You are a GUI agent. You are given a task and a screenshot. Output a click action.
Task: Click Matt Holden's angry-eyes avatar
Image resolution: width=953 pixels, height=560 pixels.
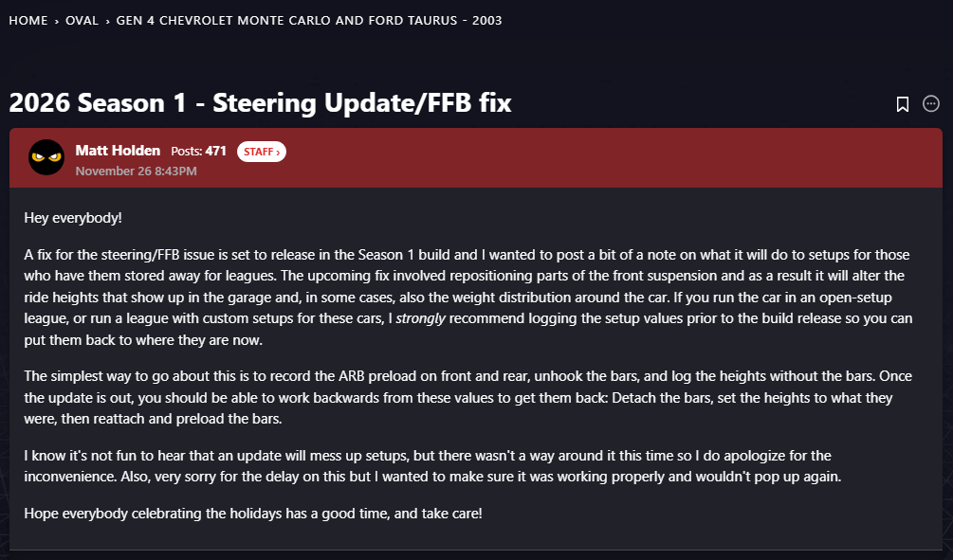(x=46, y=157)
